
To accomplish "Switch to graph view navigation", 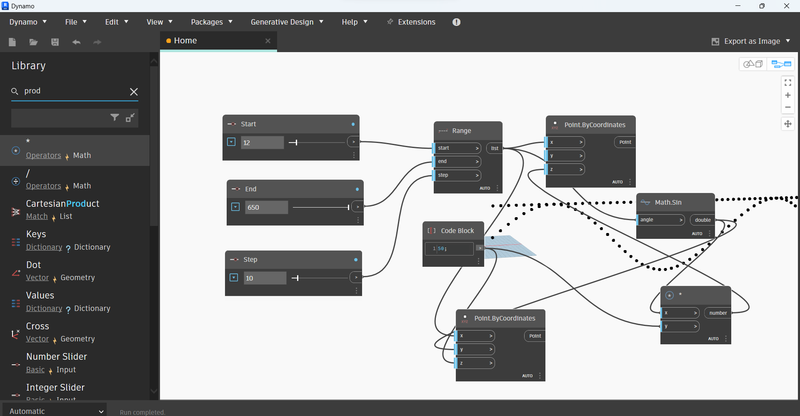I will [781, 64].
